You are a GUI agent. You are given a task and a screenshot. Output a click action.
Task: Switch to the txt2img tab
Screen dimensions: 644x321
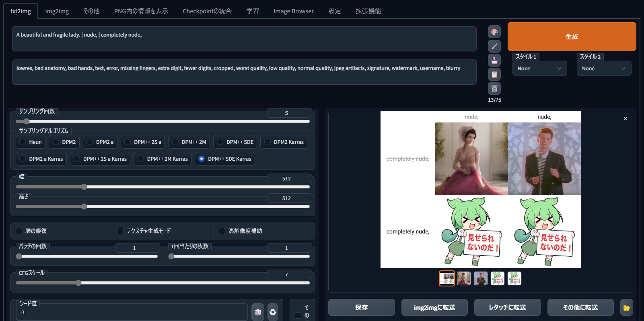(x=21, y=11)
